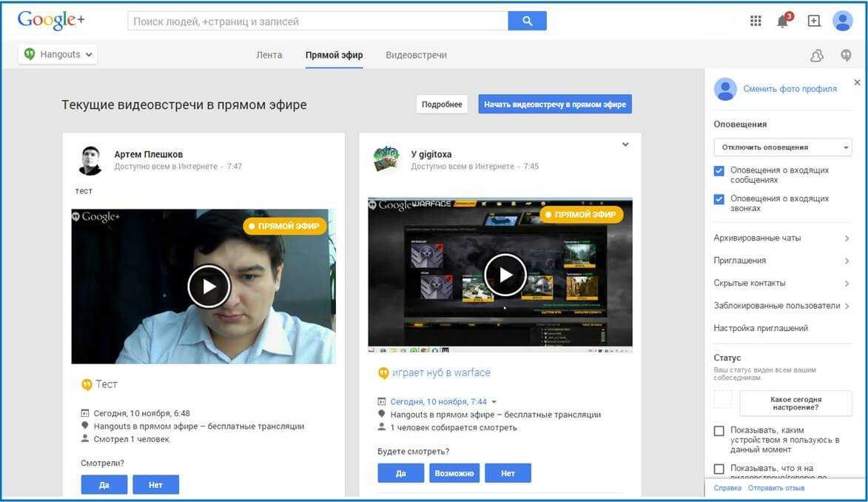Viewport: 868px width, 502px height.
Task: Click the blue search magnifier button
Action: [x=527, y=21]
